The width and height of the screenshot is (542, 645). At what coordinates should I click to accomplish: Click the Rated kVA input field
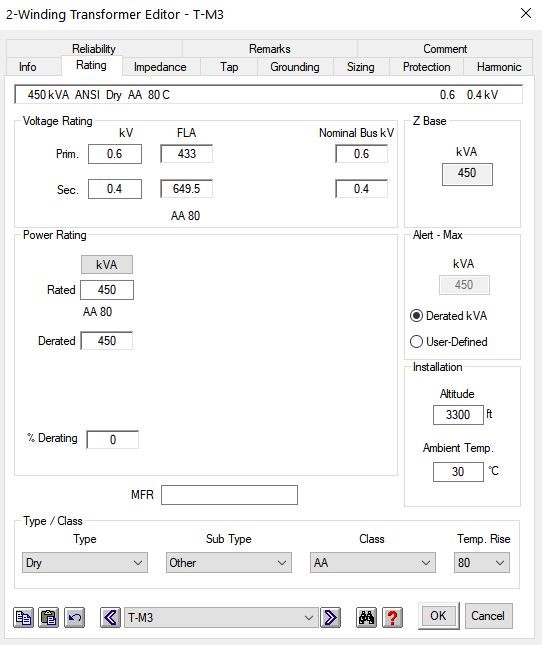tap(107, 290)
